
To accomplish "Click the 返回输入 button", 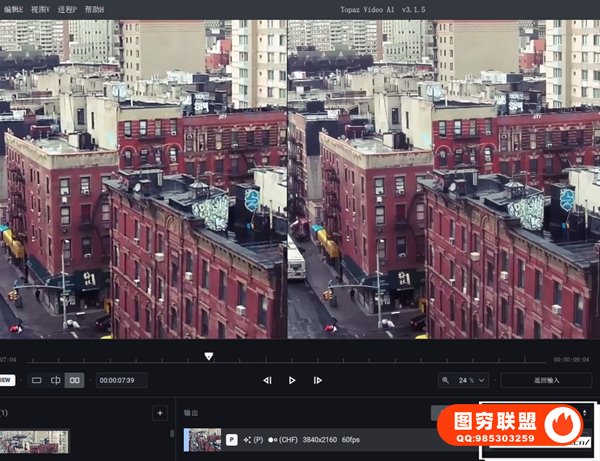I will pyautogui.click(x=546, y=380).
